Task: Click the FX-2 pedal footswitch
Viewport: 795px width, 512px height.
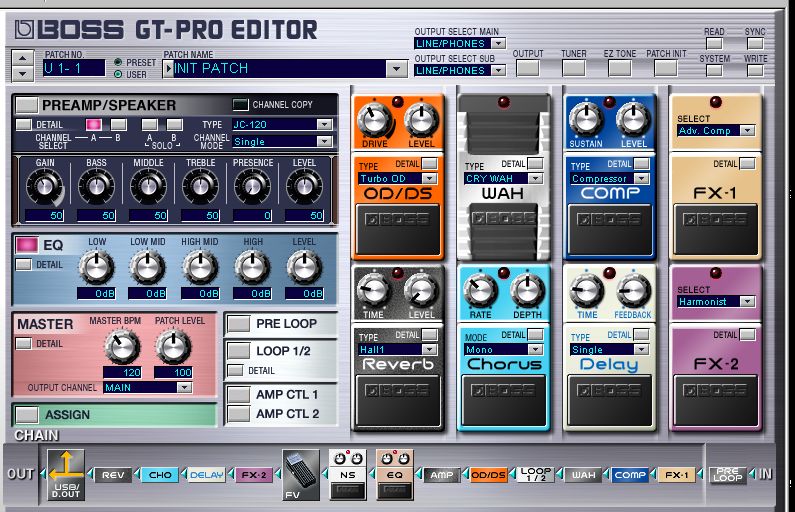Action: (x=715, y=400)
